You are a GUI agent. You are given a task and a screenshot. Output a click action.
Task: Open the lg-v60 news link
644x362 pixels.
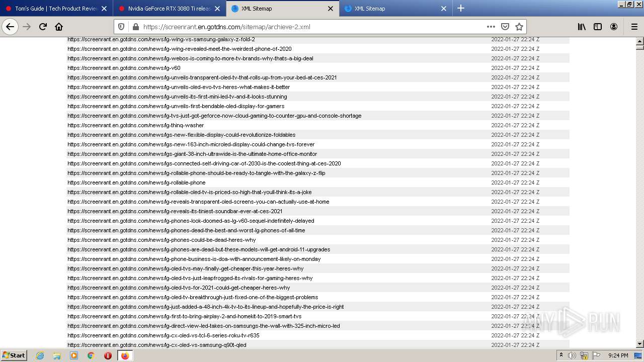point(124,68)
